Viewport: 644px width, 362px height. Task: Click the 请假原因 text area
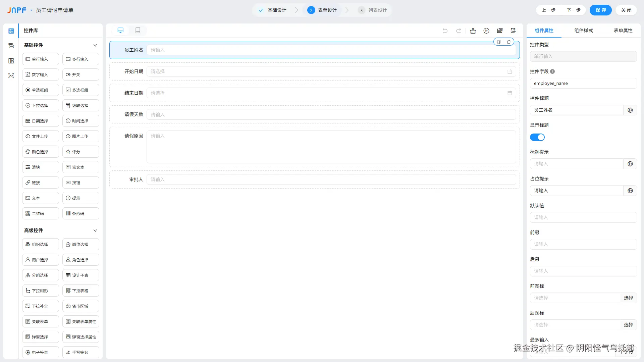(331, 147)
